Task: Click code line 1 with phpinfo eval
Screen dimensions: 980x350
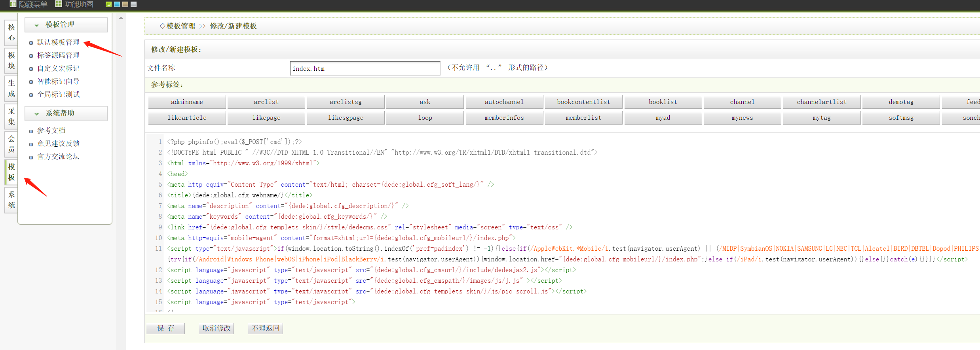Action: click(234, 142)
